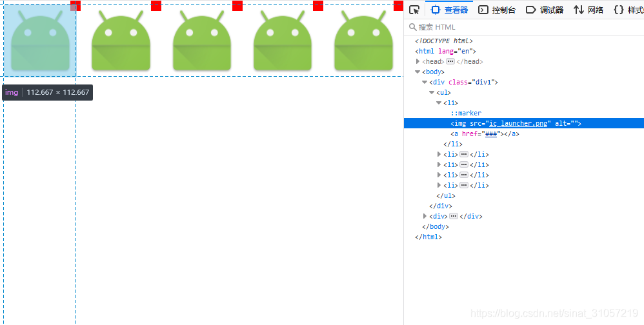This screenshot has height=325, width=644.
Task: Expand the last collapsed li node
Action: click(439, 185)
